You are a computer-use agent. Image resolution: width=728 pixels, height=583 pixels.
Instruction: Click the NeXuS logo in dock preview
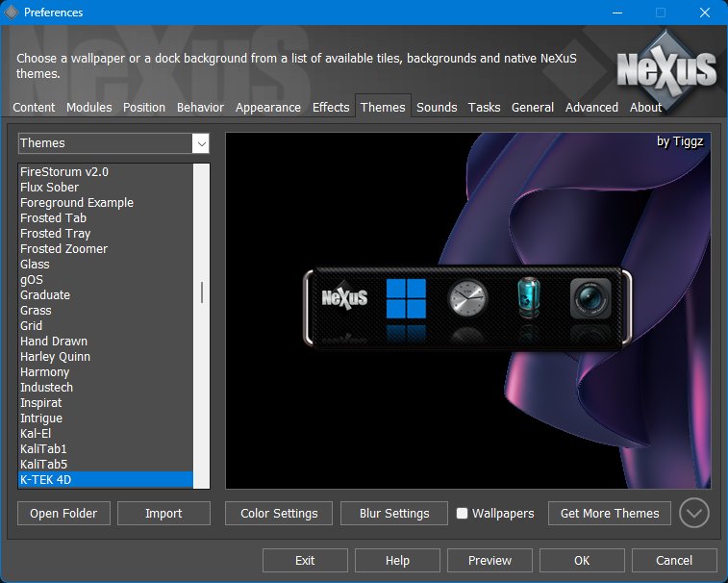tap(344, 297)
